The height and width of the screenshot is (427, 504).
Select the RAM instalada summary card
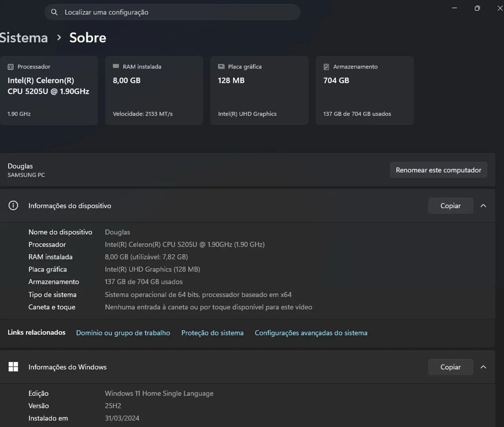[154, 91]
